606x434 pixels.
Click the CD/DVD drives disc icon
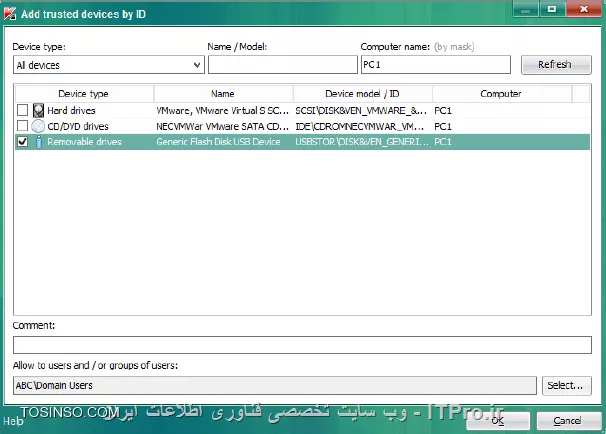pyautogui.click(x=38, y=126)
